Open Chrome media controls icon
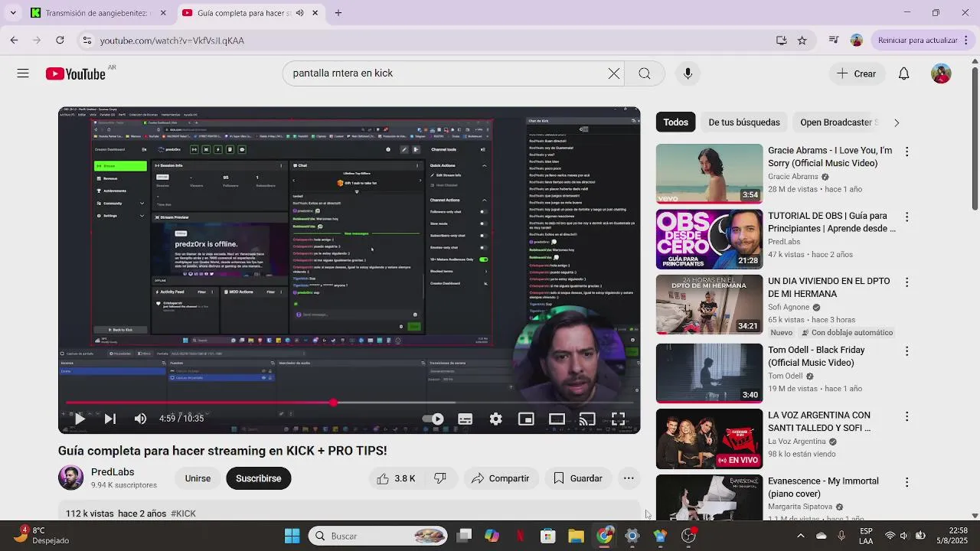Image resolution: width=980 pixels, height=551 pixels. point(833,41)
